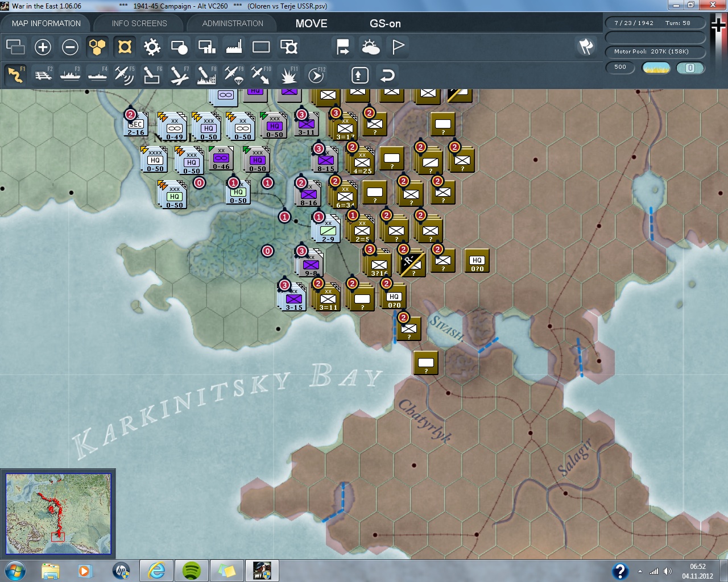
Task: Click the date and Turn 58 display
Action: [x=655, y=23]
